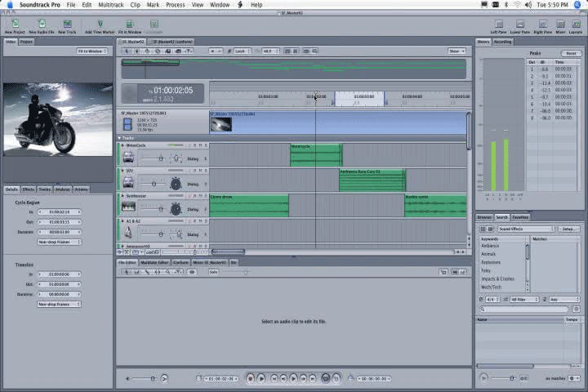Toggle the Right Pane layout icon
Viewport: 588px width, 392px height.
(542, 24)
